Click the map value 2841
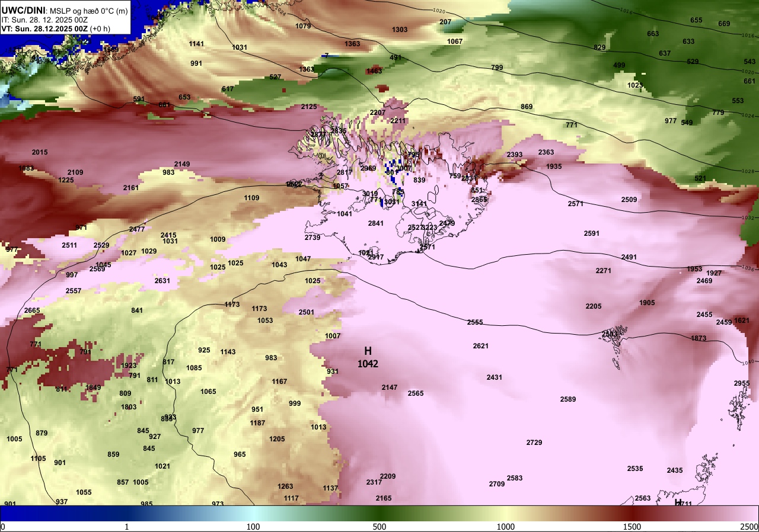This screenshot has height=532, width=759. 376,223
